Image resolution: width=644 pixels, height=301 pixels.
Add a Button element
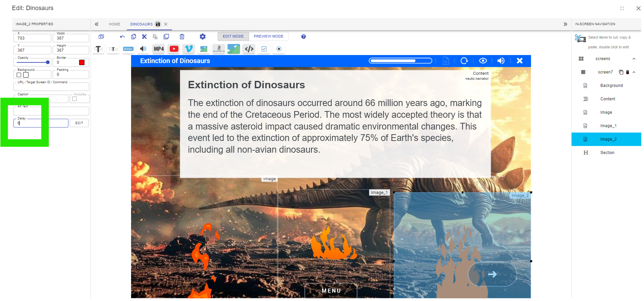(x=128, y=49)
